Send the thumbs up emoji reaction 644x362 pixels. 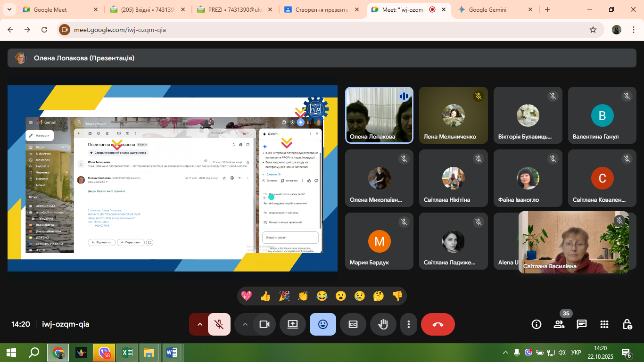tap(265, 296)
